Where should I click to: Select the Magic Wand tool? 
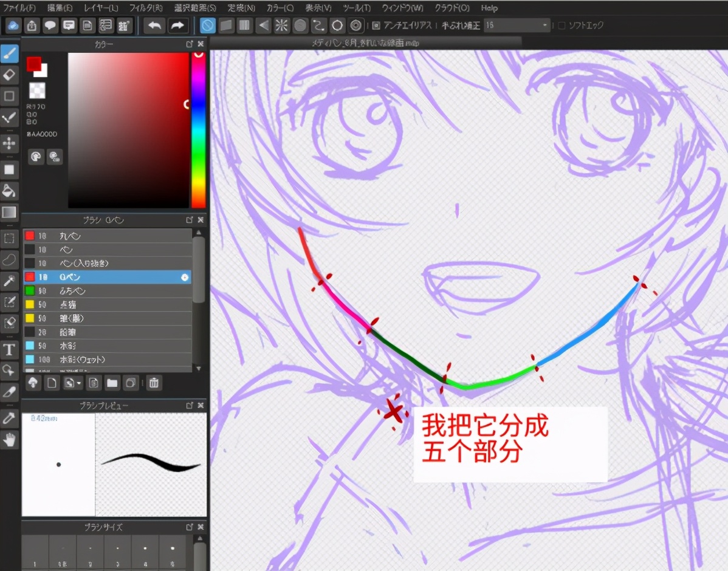pos(9,281)
